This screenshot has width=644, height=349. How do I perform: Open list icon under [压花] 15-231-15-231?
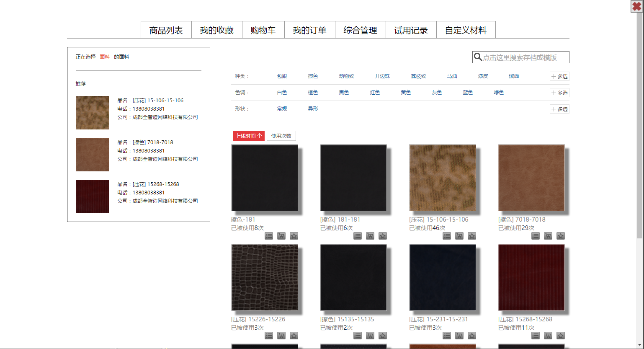tap(447, 336)
